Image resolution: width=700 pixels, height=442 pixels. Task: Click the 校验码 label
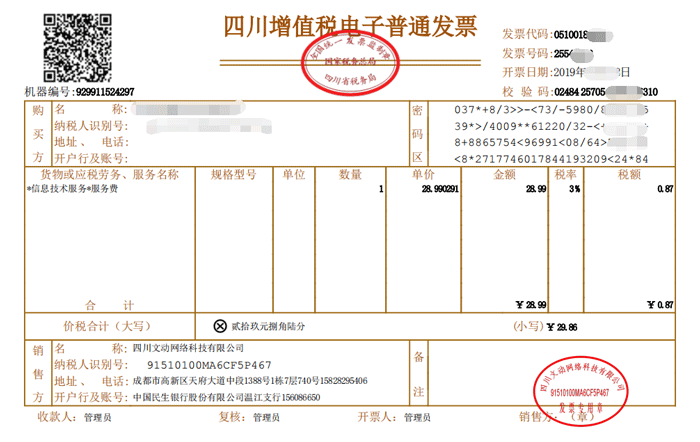[526, 92]
